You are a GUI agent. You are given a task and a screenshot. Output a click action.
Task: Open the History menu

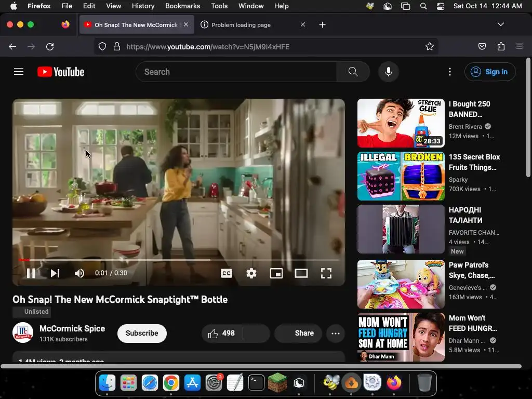pos(143,6)
